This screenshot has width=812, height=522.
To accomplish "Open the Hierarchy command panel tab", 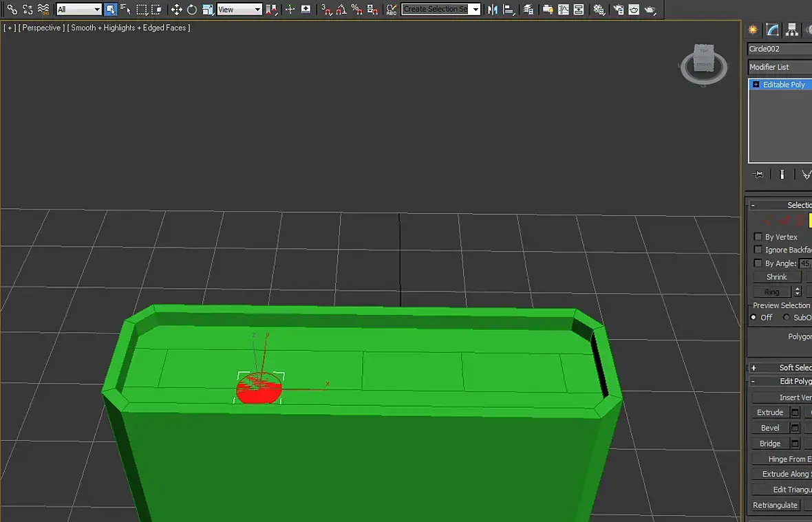I will tap(791, 30).
